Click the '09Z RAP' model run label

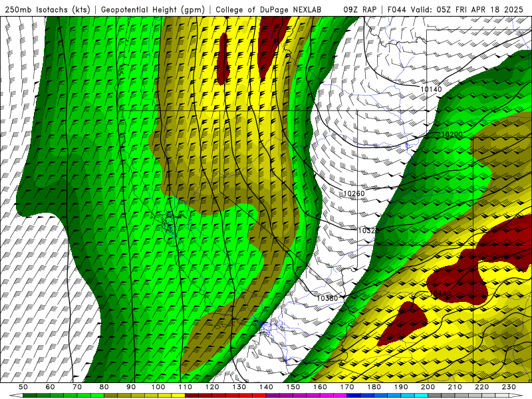[x=360, y=9]
